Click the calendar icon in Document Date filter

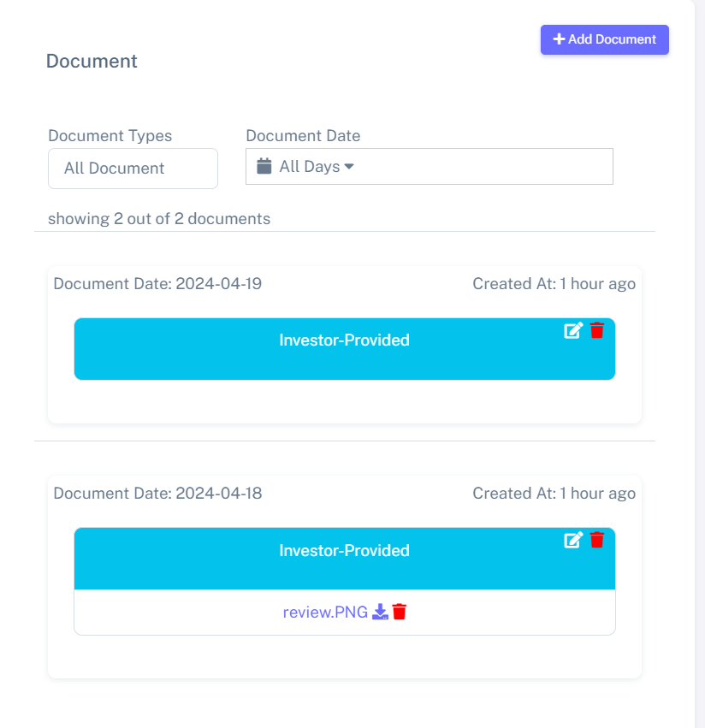pos(264,166)
